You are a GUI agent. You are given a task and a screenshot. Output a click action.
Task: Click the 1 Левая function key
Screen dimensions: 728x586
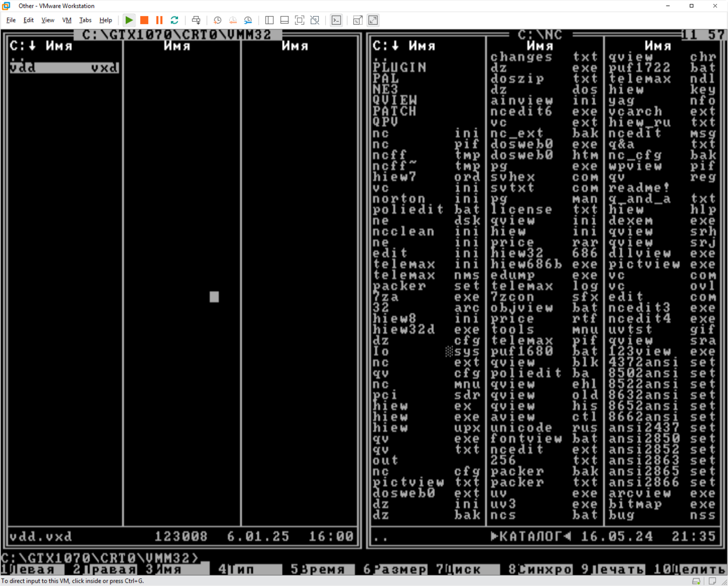tap(32, 569)
